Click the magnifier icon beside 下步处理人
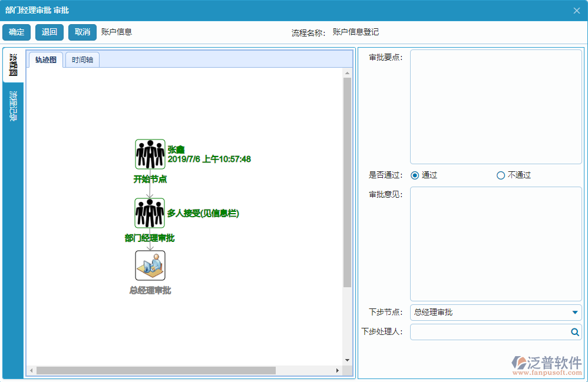 pyautogui.click(x=574, y=332)
